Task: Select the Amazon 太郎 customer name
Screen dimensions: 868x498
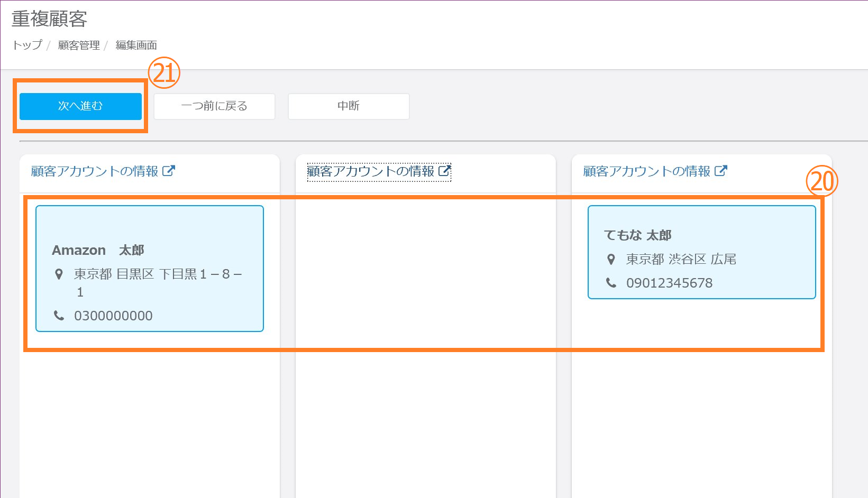Action: click(98, 250)
